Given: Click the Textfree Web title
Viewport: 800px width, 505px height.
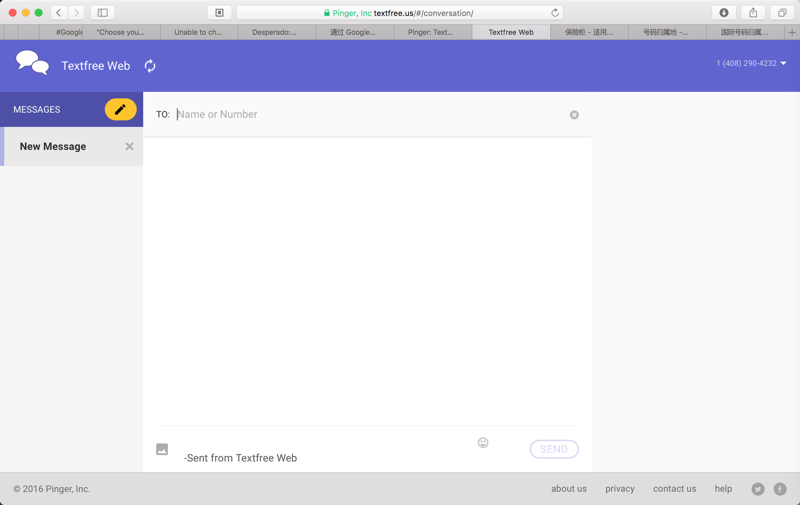Looking at the screenshot, I should click(x=95, y=66).
